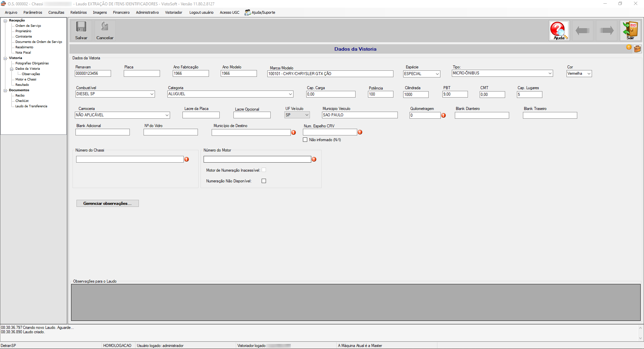Open the Financeiro menu

click(x=121, y=12)
